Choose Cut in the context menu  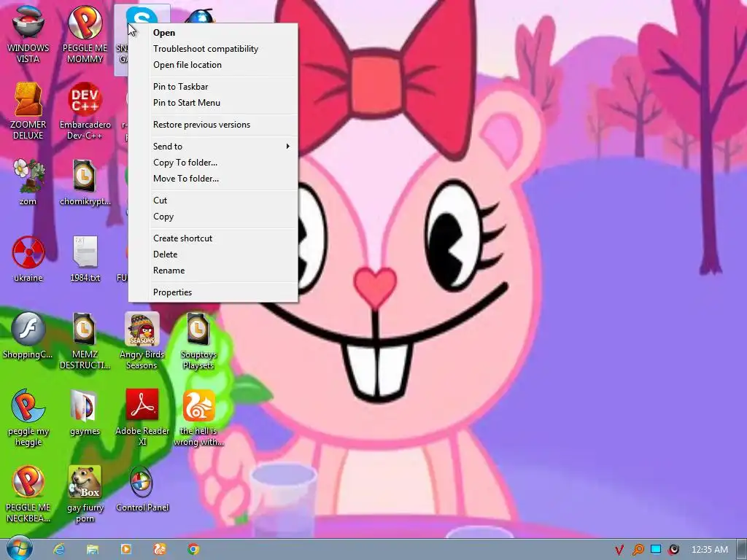coord(213,200)
